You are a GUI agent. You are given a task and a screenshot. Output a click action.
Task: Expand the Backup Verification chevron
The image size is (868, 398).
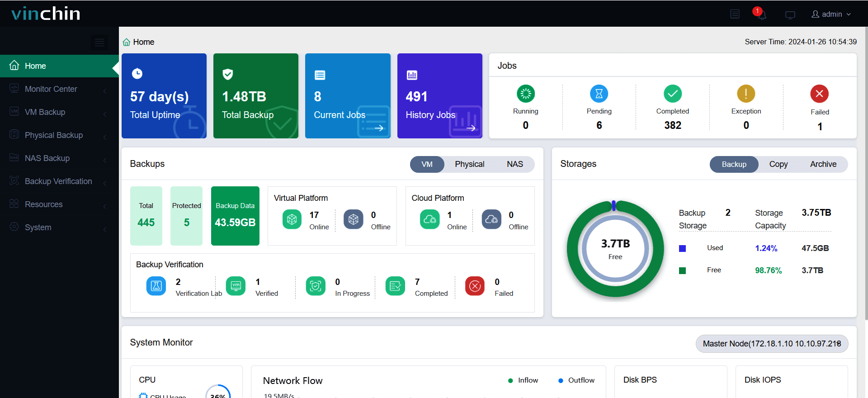[x=105, y=183]
